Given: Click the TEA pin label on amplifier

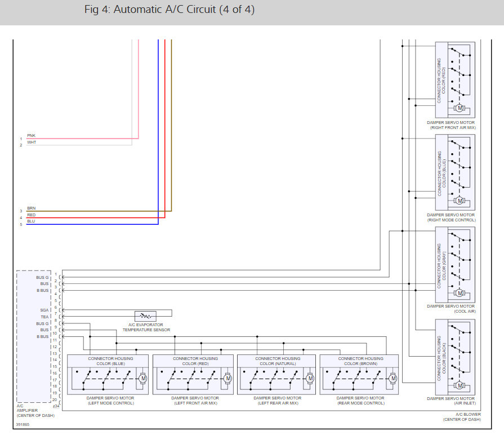Looking at the screenshot, I should [44, 317].
